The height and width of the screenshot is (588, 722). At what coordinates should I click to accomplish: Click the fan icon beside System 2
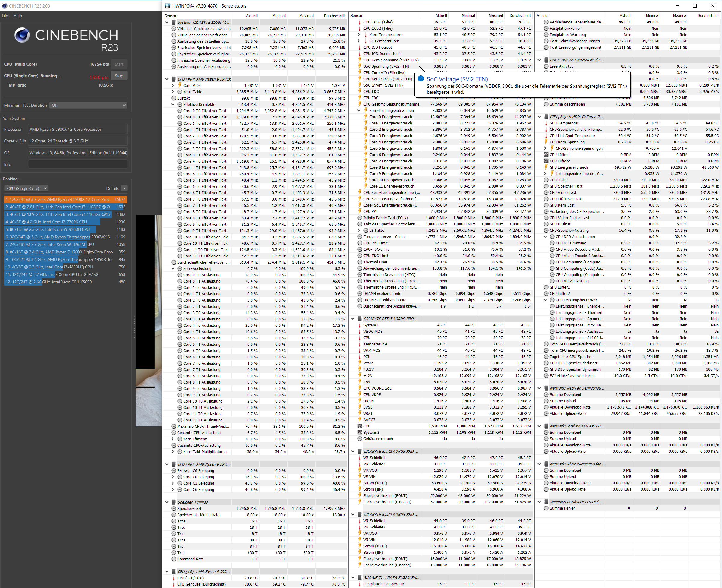pyautogui.click(x=359, y=433)
